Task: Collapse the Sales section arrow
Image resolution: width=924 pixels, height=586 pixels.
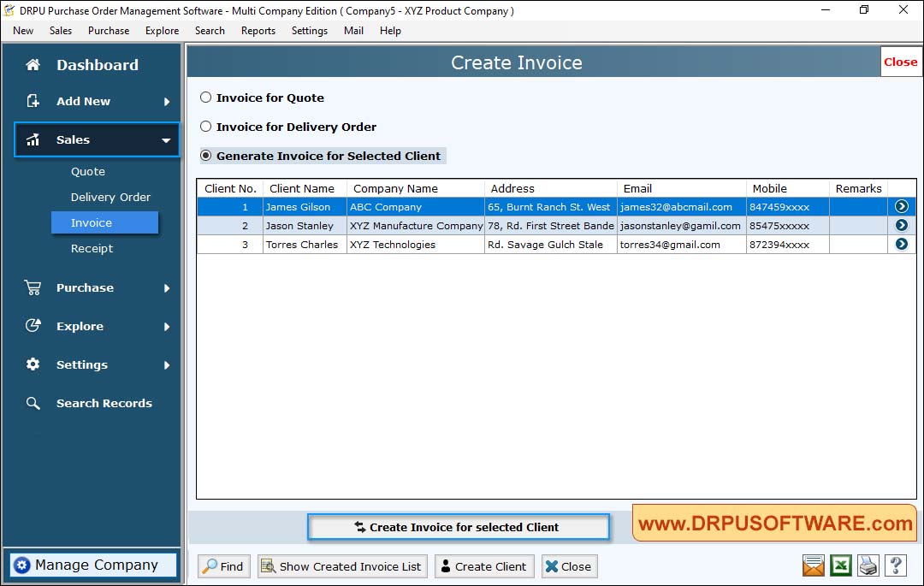Action: [x=166, y=140]
